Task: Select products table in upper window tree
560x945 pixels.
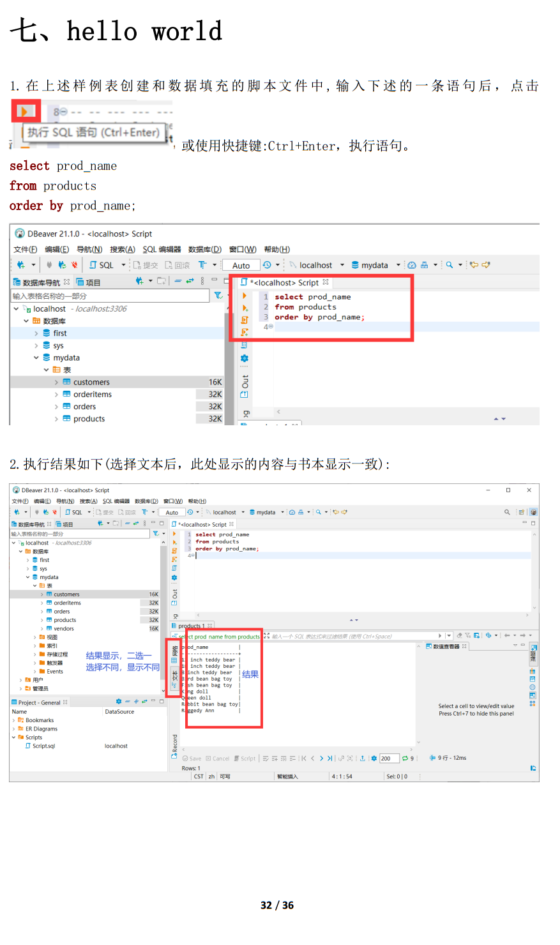Action: (x=89, y=419)
